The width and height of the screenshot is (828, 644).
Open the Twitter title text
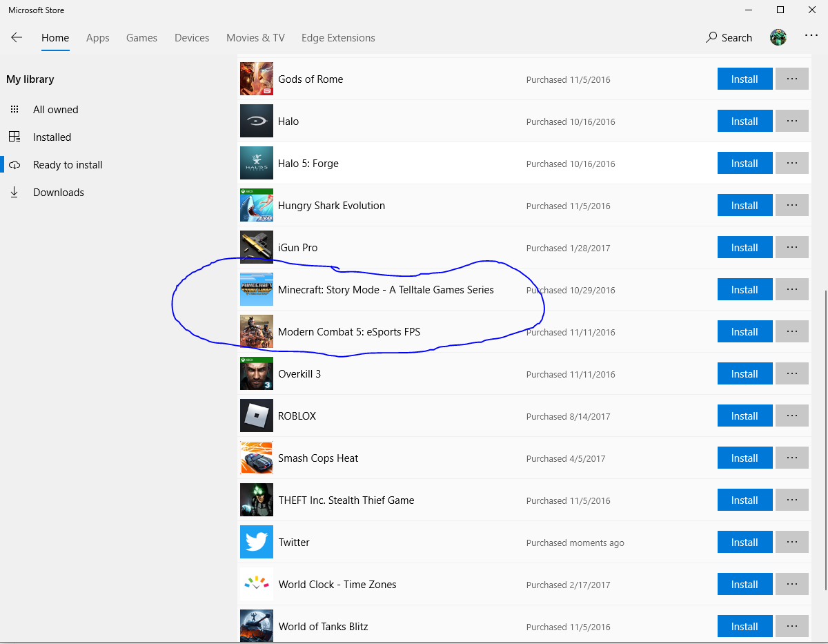click(x=294, y=542)
